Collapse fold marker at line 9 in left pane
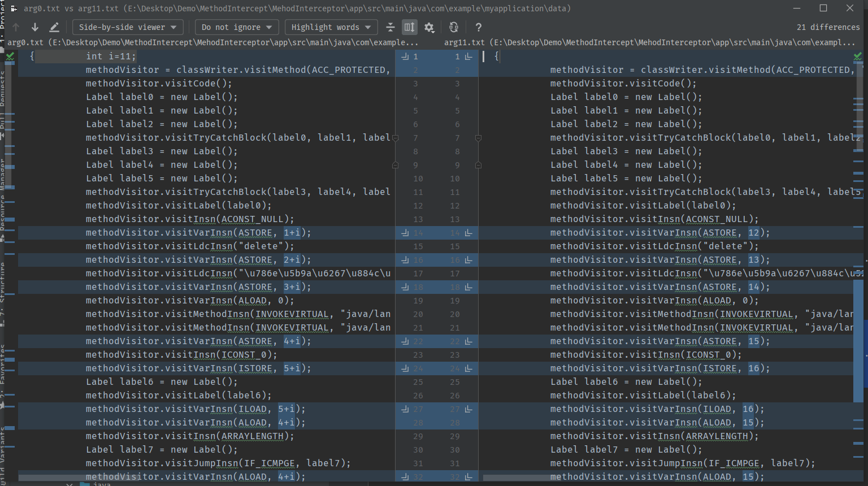868x486 pixels. coord(395,165)
